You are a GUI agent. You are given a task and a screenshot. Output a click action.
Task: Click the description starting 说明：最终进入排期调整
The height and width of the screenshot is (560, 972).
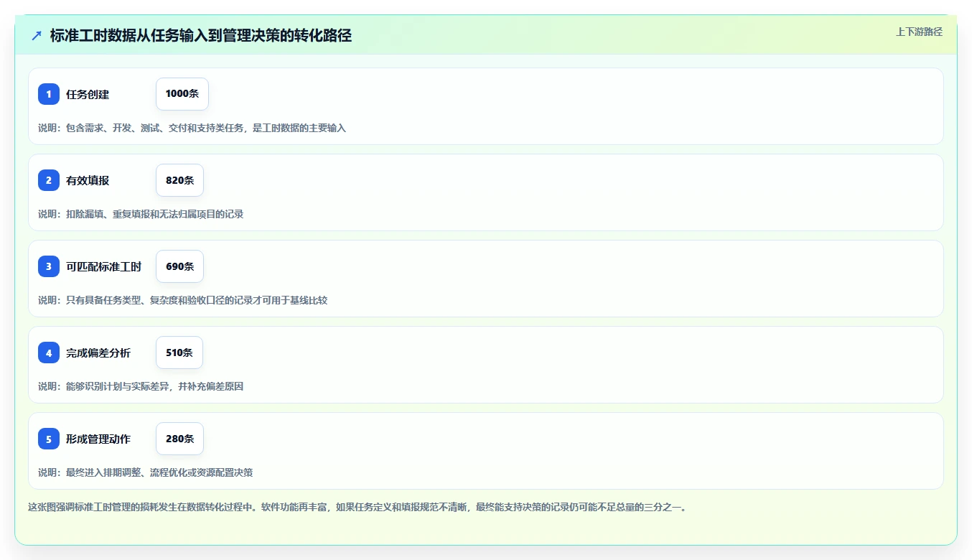pos(145,472)
